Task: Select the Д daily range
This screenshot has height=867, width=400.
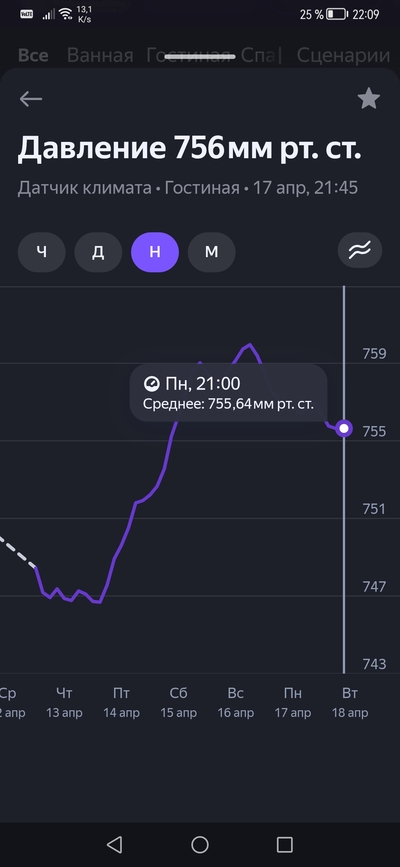Action: click(98, 252)
